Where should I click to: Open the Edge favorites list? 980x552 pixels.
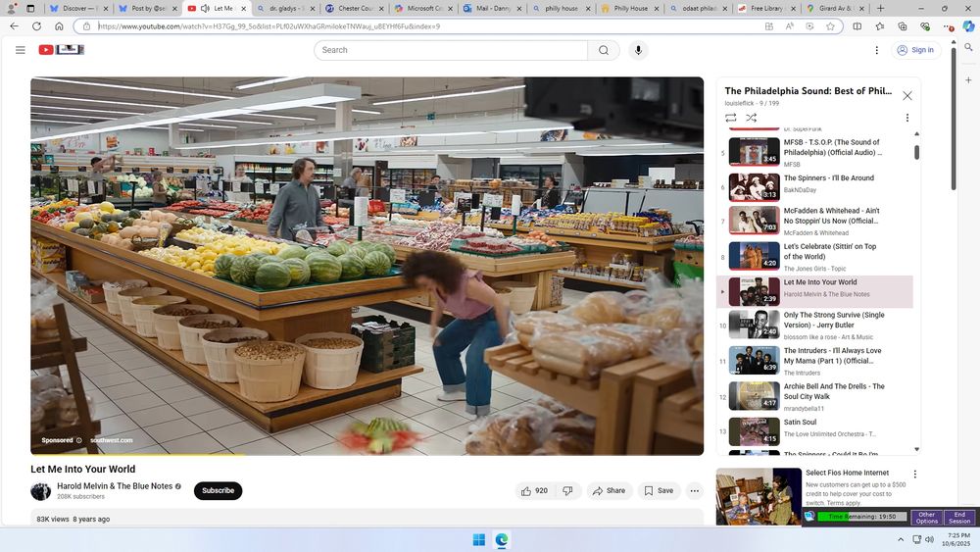880,26
